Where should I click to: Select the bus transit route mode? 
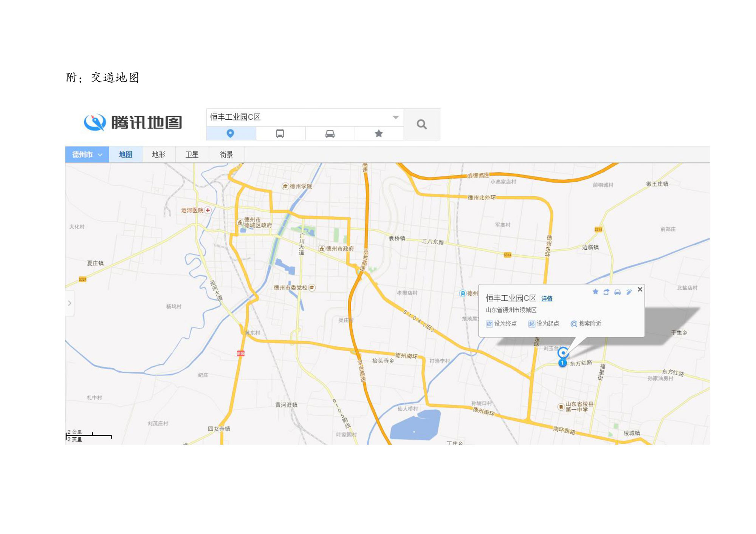280,134
